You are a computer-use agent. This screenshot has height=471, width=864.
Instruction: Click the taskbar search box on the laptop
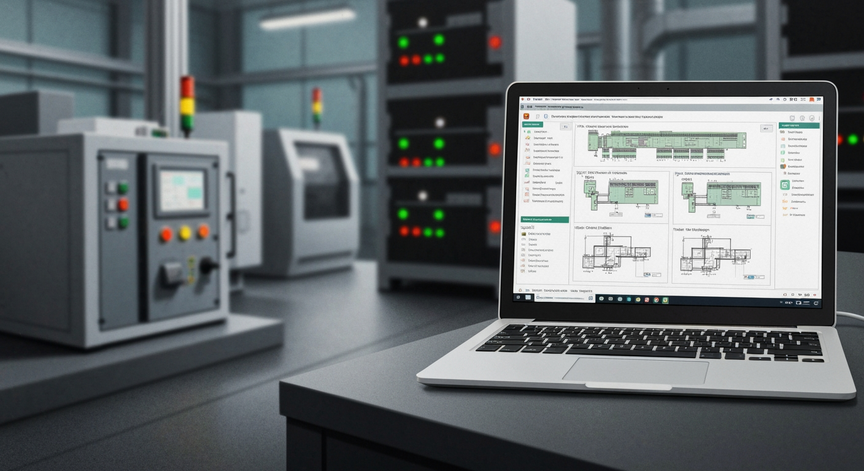click(x=564, y=298)
